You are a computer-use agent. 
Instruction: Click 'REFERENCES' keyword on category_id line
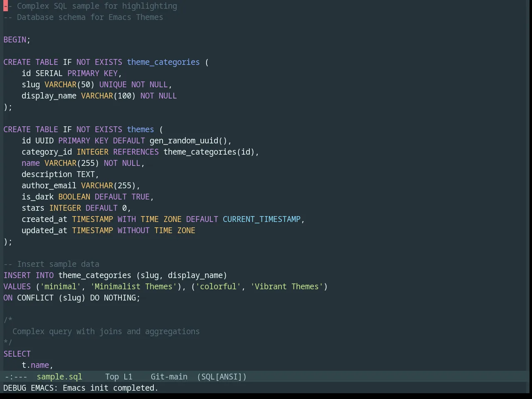(136, 152)
